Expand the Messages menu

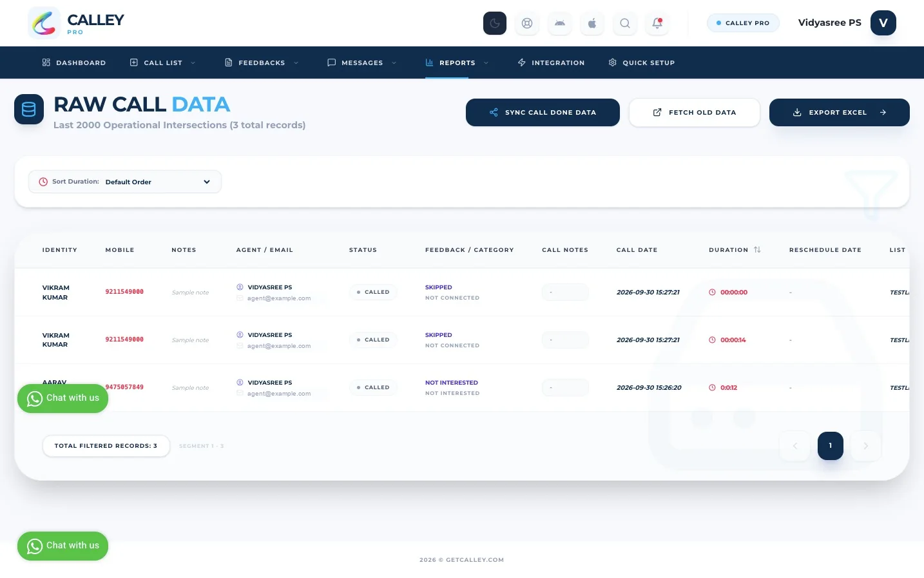click(x=362, y=63)
